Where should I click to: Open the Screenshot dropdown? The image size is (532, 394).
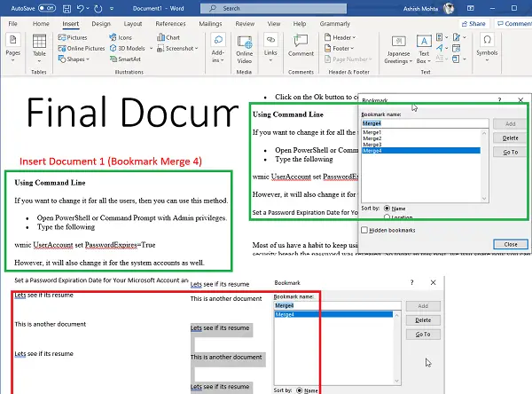196,49
